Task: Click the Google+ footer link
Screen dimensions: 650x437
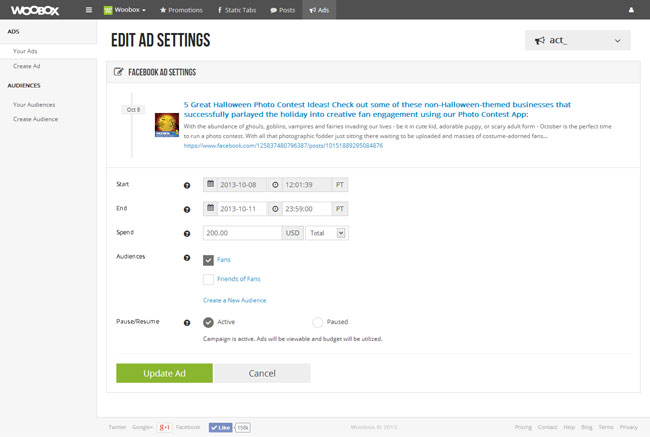Action: pos(143,427)
